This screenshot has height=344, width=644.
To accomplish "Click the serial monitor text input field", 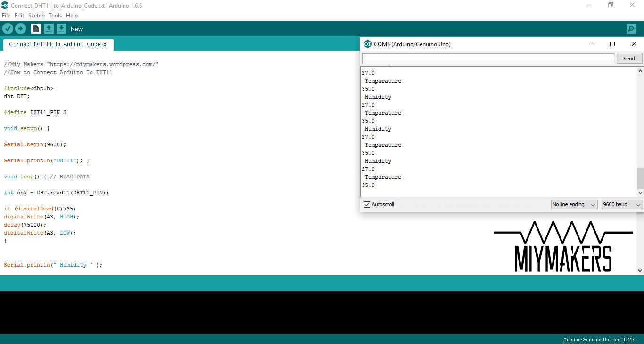I will point(488,59).
